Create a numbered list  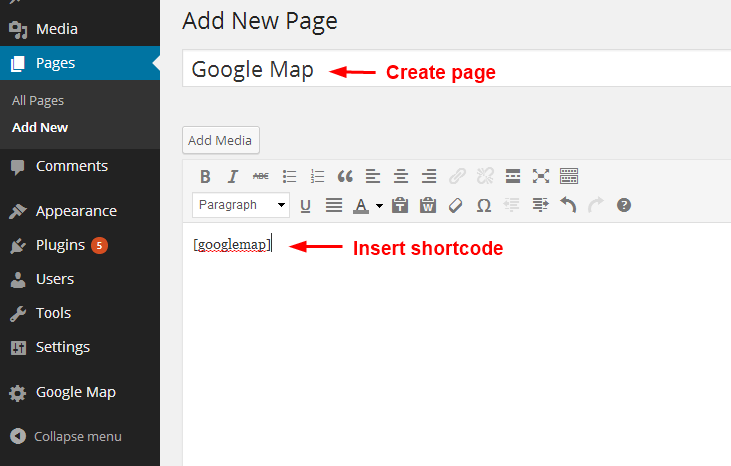click(x=317, y=177)
